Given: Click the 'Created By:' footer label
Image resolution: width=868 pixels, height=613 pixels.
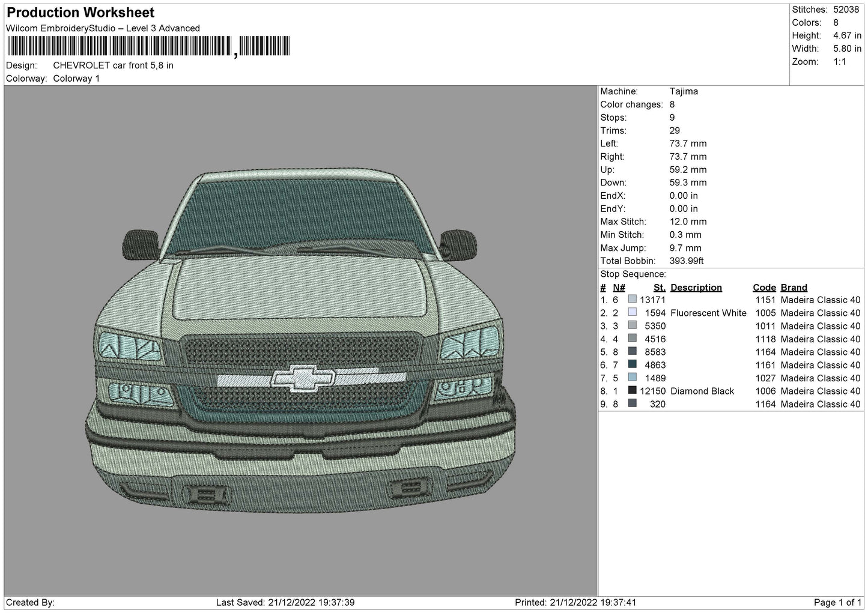Looking at the screenshot, I should pos(31,603).
